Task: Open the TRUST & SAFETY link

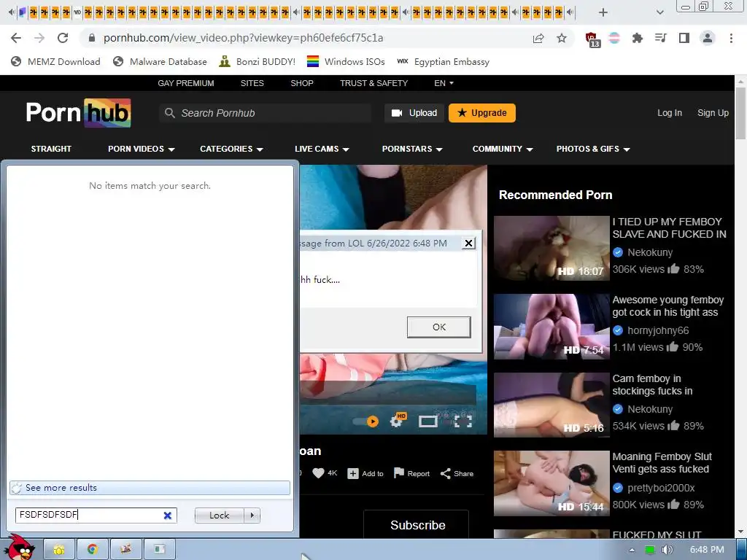Action: (374, 83)
